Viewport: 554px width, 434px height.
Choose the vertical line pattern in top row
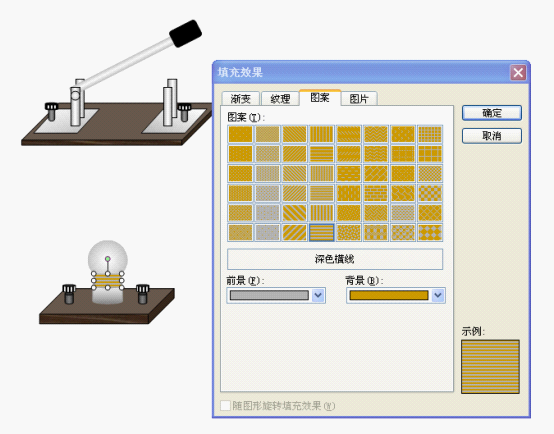(x=322, y=134)
